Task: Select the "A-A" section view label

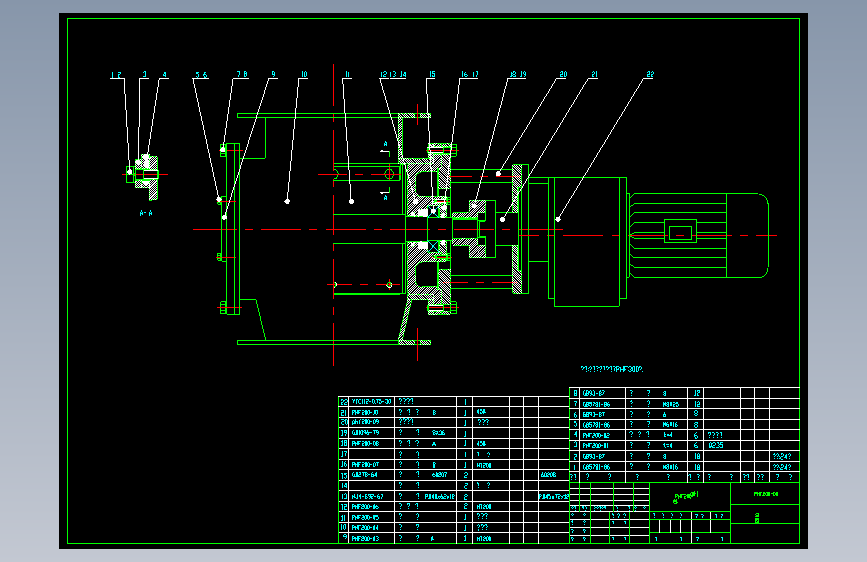Action: [146, 213]
